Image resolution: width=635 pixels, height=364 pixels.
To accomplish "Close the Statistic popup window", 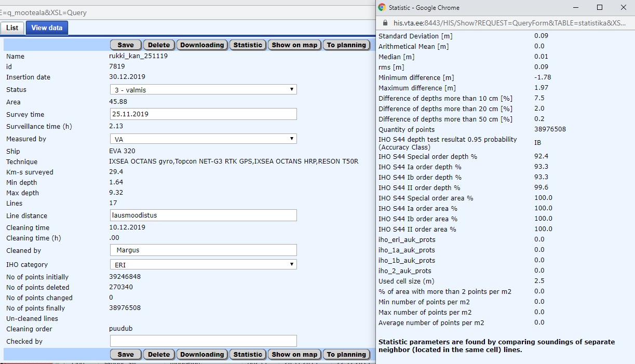I will (624, 7).
